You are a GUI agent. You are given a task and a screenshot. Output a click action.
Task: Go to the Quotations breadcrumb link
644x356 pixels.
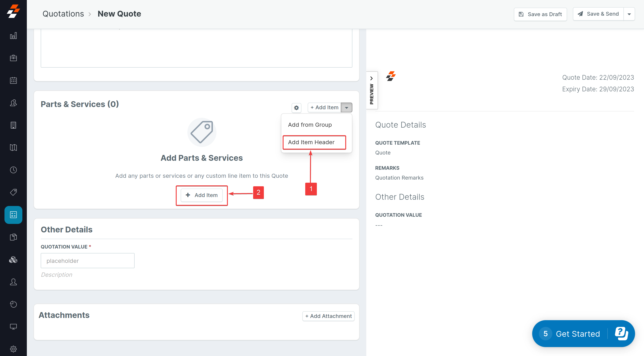(63, 14)
